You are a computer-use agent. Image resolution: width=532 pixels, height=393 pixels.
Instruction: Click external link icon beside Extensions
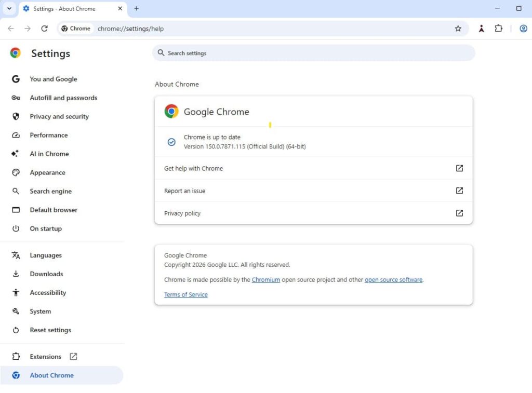73,356
